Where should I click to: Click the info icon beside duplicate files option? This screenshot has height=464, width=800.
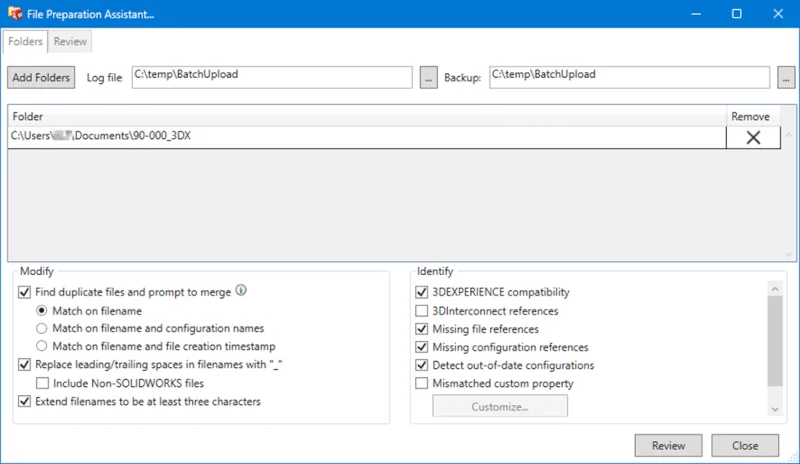tap(241, 292)
